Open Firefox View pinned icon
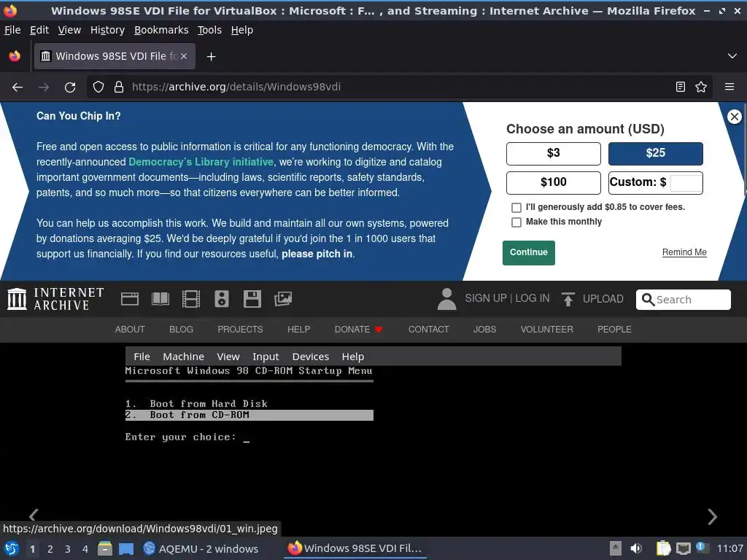The image size is (747, 560). 15,57
